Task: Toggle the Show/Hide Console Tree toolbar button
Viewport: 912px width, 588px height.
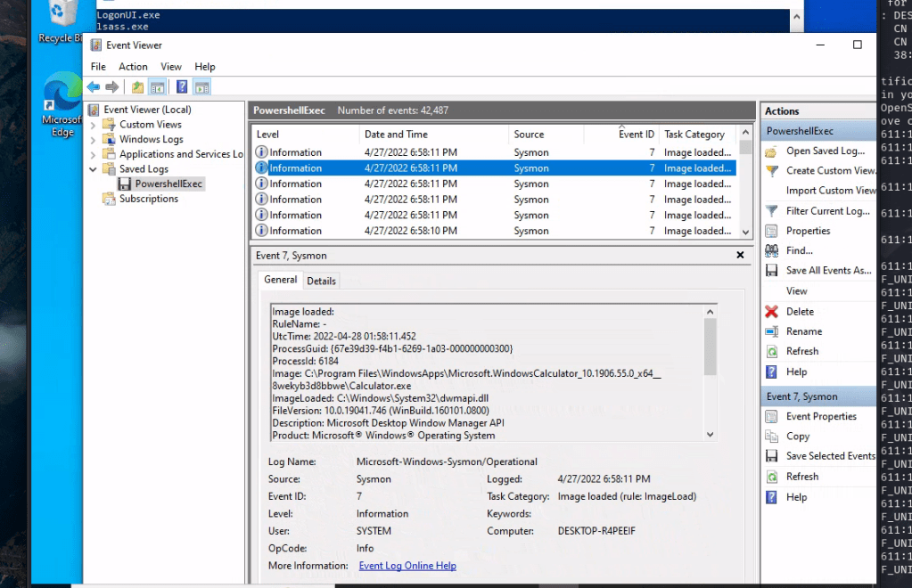Action: click(158, 86)
